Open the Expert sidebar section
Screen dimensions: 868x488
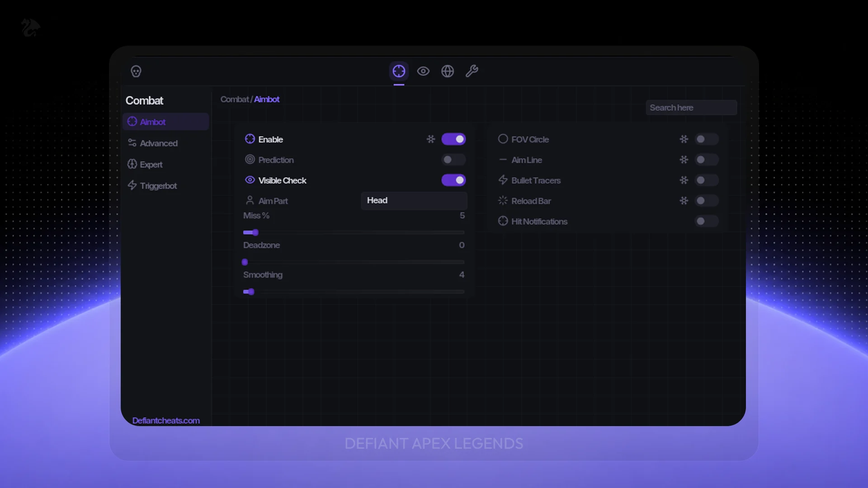[165, 164]
